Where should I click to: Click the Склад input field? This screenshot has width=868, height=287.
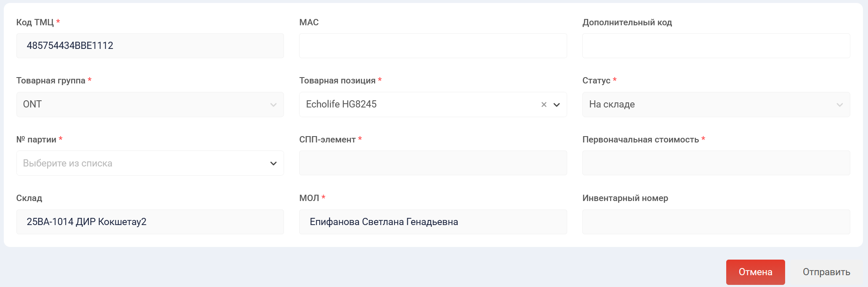tap(150, 222)
